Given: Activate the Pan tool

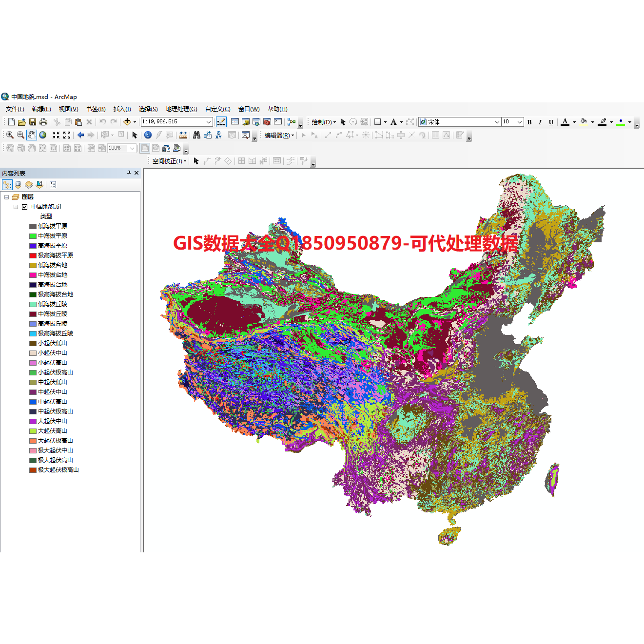Looking at the screenshot, I should (31, 135).
